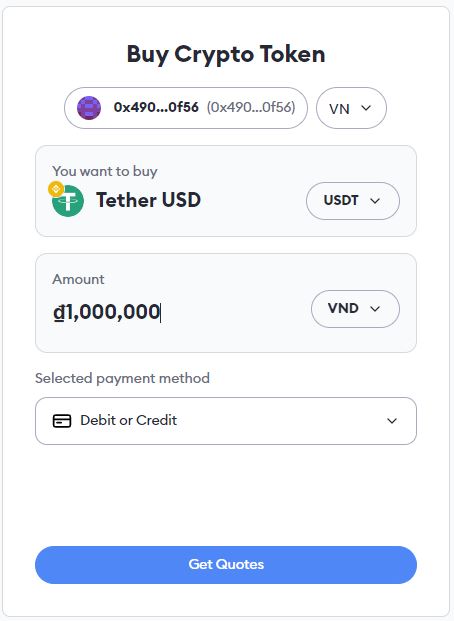Viewport: 454px width, 621px height.
Task: Click the Get Quotes button
Action: point(226,564)
